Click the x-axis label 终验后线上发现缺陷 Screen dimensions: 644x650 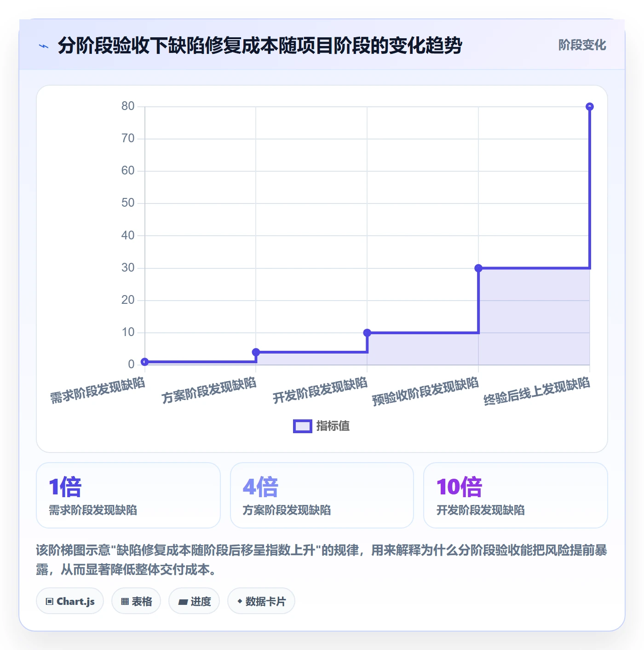[537, 391]
